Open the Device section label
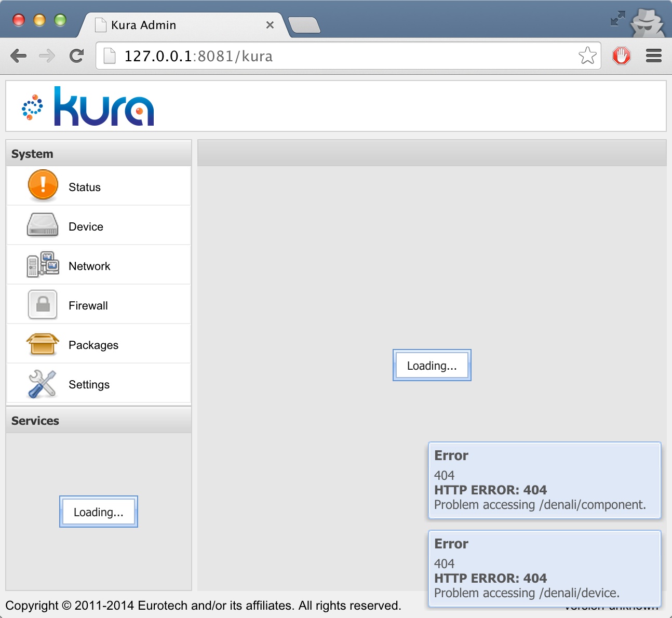The image size is (672, 618). (86, 226)
